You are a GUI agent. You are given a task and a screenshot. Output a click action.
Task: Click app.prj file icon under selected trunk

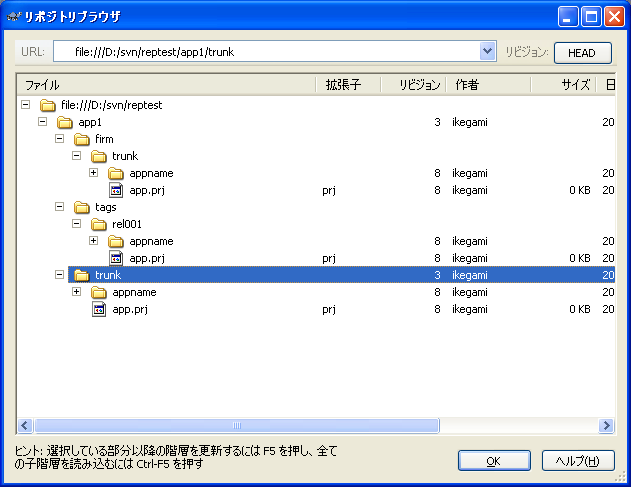click(99, 310)
